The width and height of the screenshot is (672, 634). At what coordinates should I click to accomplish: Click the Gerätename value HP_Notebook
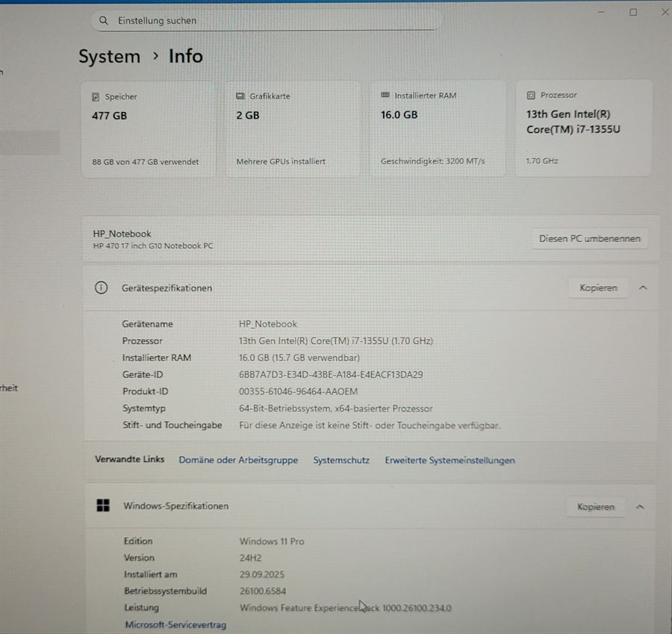pos(268,324)
